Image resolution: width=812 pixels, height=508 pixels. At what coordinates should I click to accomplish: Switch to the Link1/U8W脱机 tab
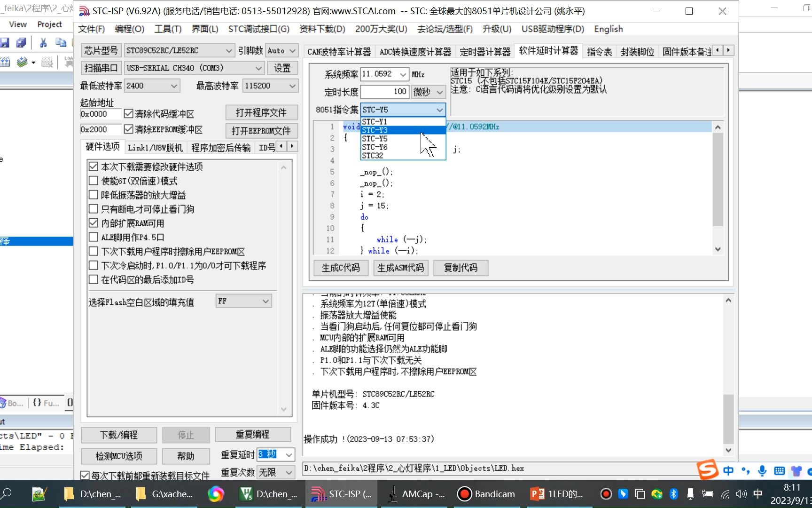[155, 148]
